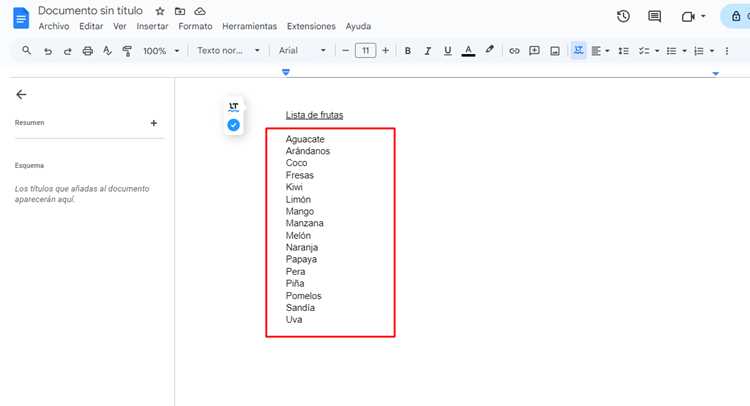Open the Insertar menu
Viewport: 750px width, 406px height.
click(152, 26)
